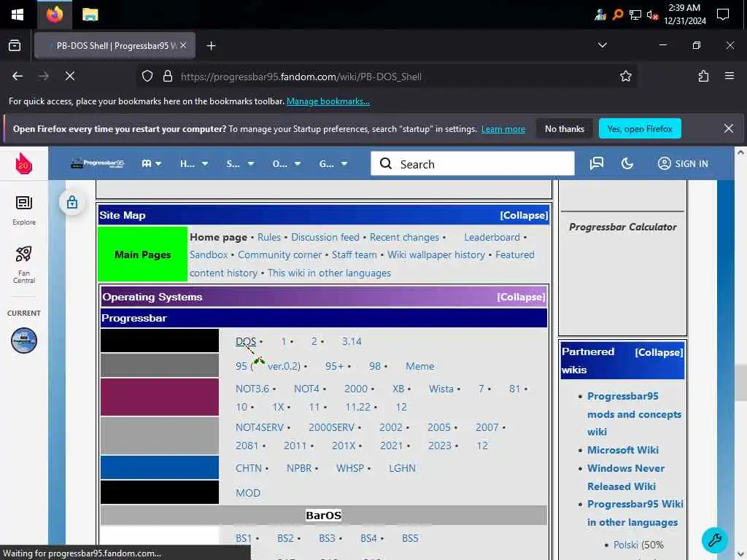This screenshot has width=747, height=560.
Task: Open Wiki wallpaper history link
Action: (x=436, y=254)
